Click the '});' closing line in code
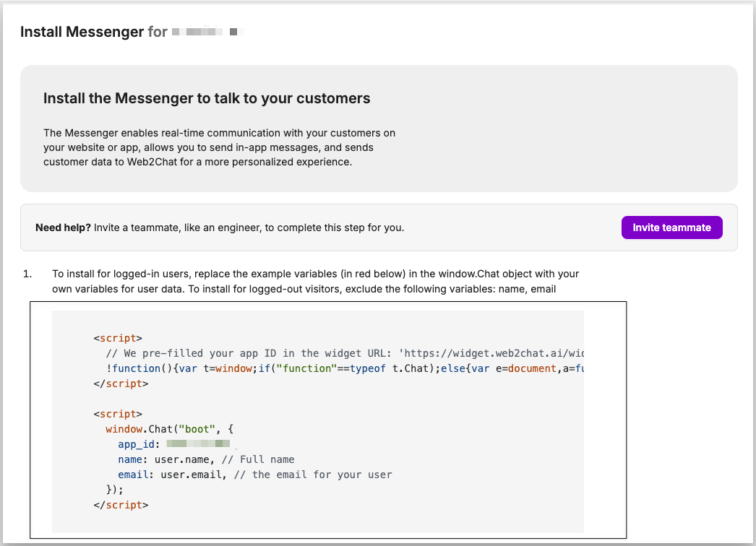Screen dimensions: 756x546 [115, 490]
